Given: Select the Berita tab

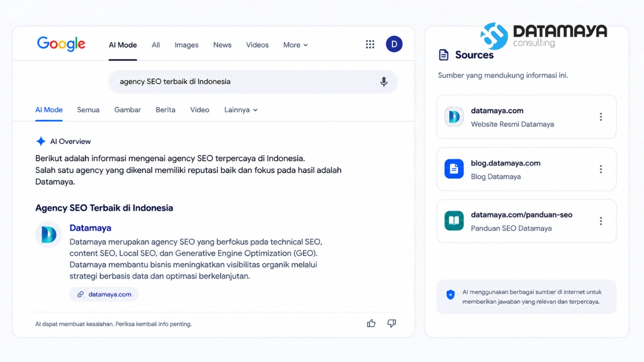Looking at the screenshot, I should (x=166, y=110).
